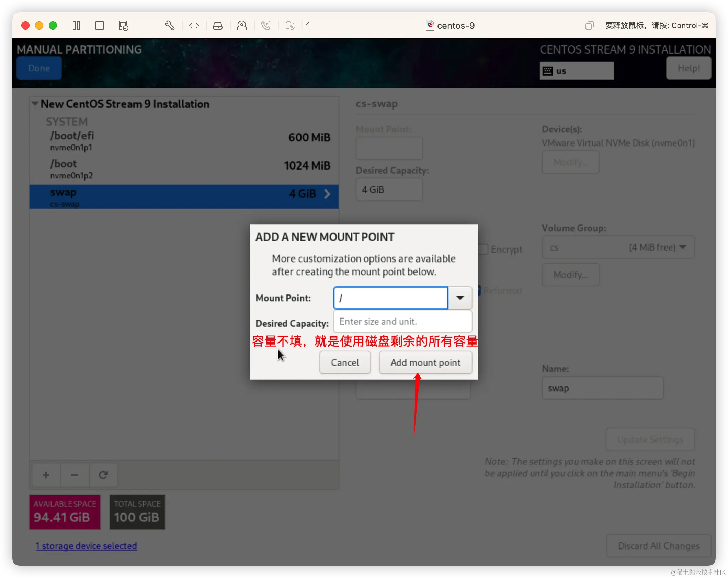Open virtual machine settings wrench icon
Screen dimensions: 728x578
coord(170,25)
